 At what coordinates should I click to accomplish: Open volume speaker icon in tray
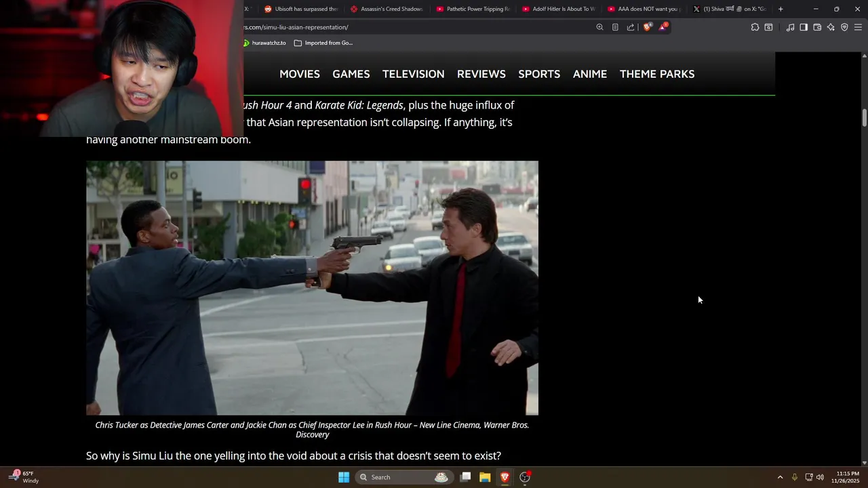(x=820, y=477)
